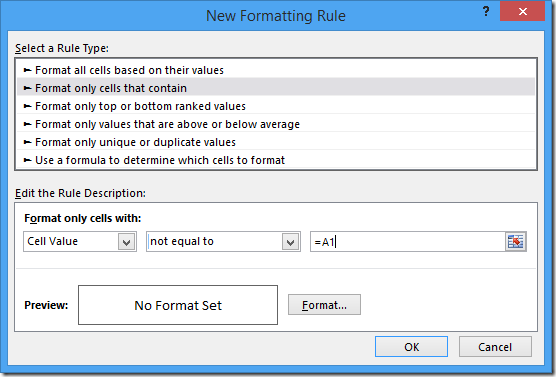
Task: Click the 'Preview:' label
Action: tap(46, 305)
